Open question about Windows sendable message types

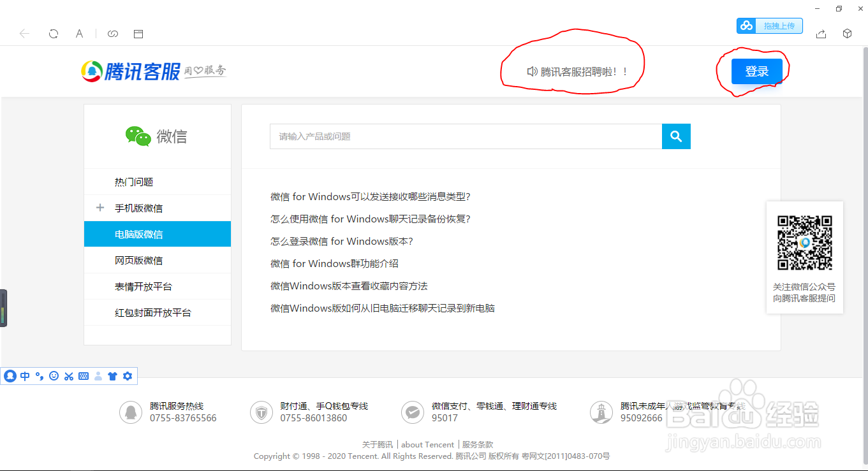pyautogui.click(x=371, y=197)
